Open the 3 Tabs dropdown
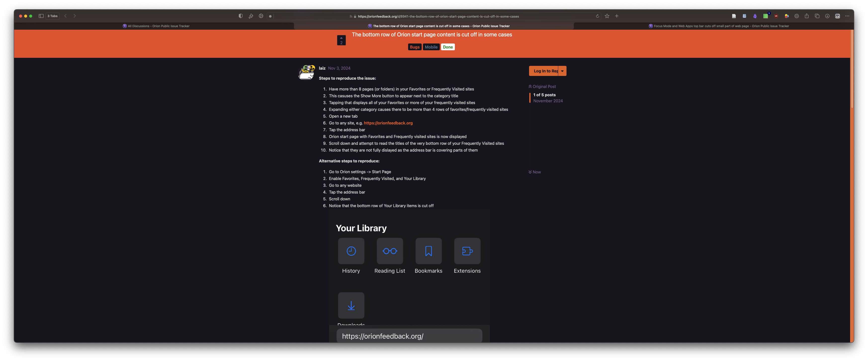Viewport: 868px width, 361px height. click(53, 16)
